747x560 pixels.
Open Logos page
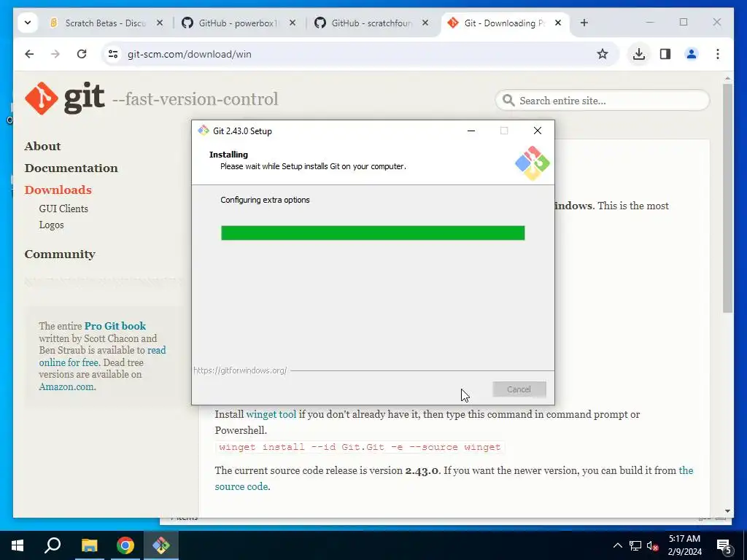pyautogui.click(x=52, y=225)
